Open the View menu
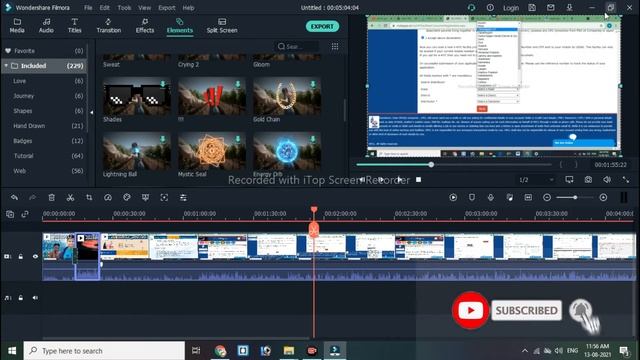This screenshot has height=360, width=640. pyautogui.click(x=144, y=8)
